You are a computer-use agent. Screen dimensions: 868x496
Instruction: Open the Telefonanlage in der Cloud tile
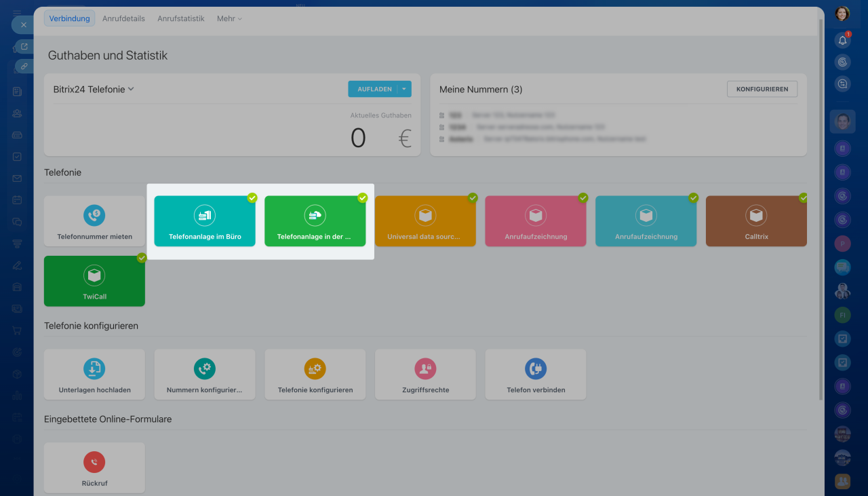[x=315, y=221]
